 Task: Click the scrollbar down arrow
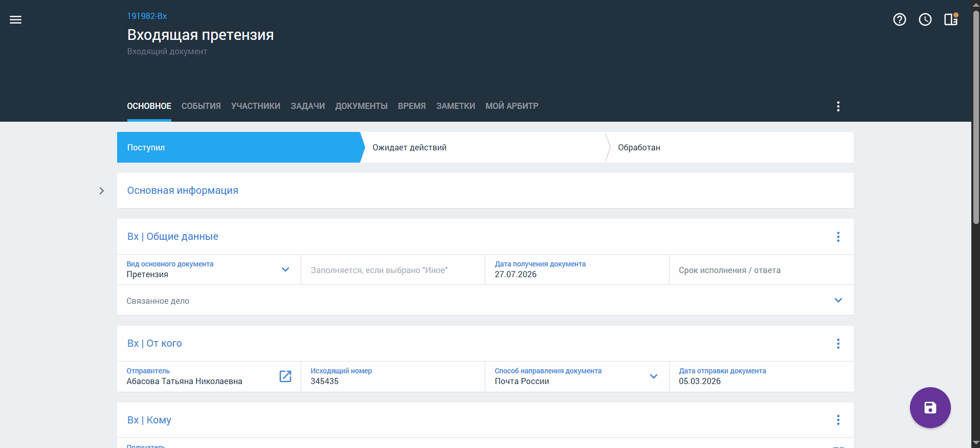tap(976, 443)
